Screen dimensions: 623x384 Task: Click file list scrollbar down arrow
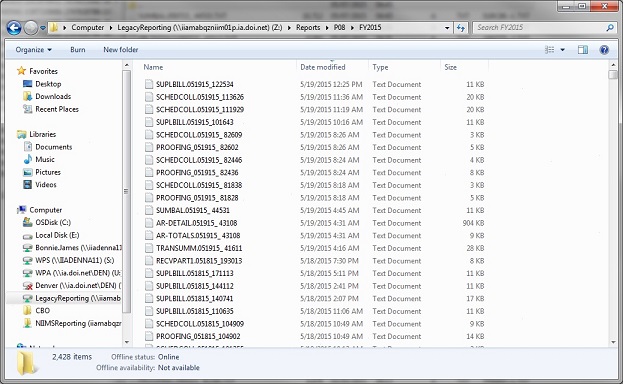click(613, 342)
